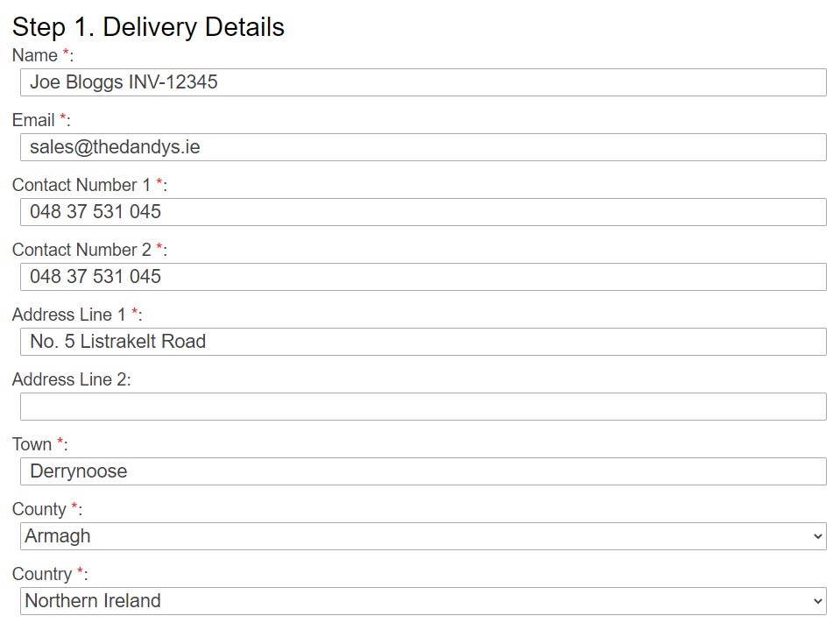Click the 'Name' field label
Viewport: 840px width, 623px height.
pos(35,55)
